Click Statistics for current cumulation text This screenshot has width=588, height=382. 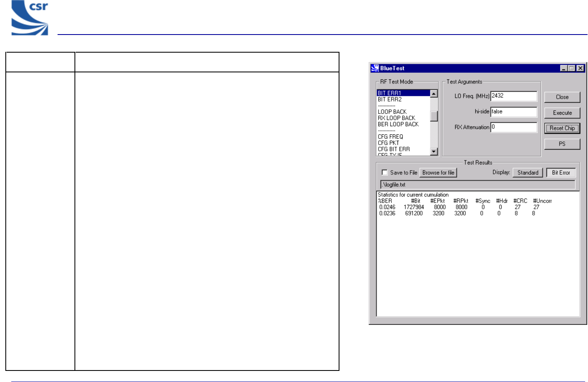click(413, 195)
